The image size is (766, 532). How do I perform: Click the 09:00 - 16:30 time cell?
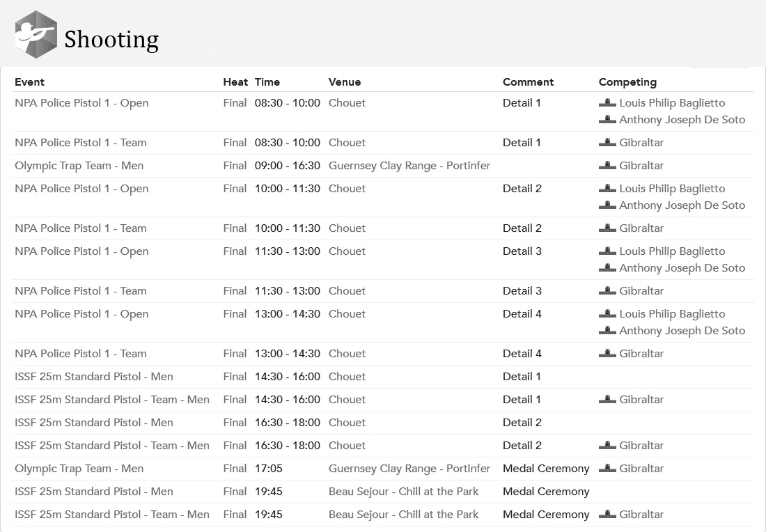click(287, 166)
